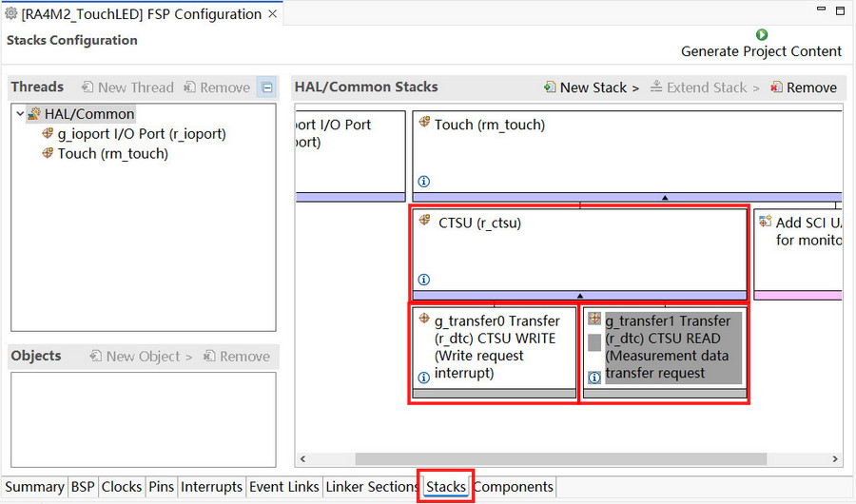
Task: Click the right arrow of horizontal scrollbar
Action: (x=835, y=458)
